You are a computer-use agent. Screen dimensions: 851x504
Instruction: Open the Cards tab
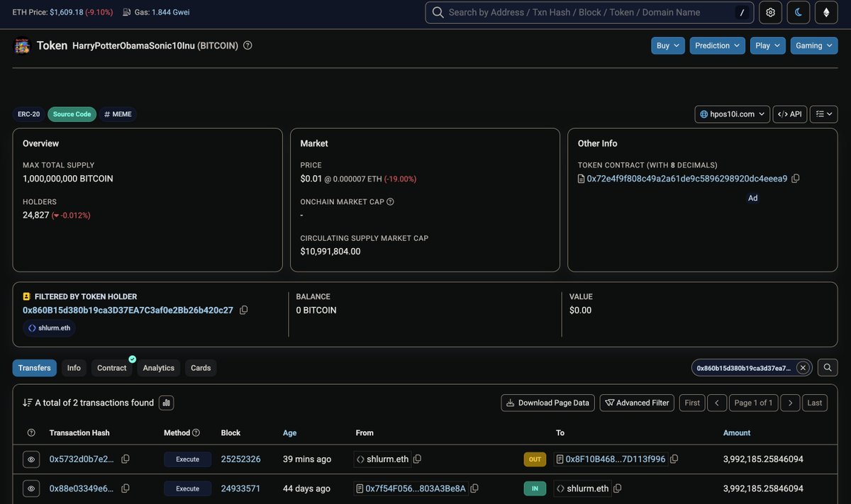tap(201, 368)
